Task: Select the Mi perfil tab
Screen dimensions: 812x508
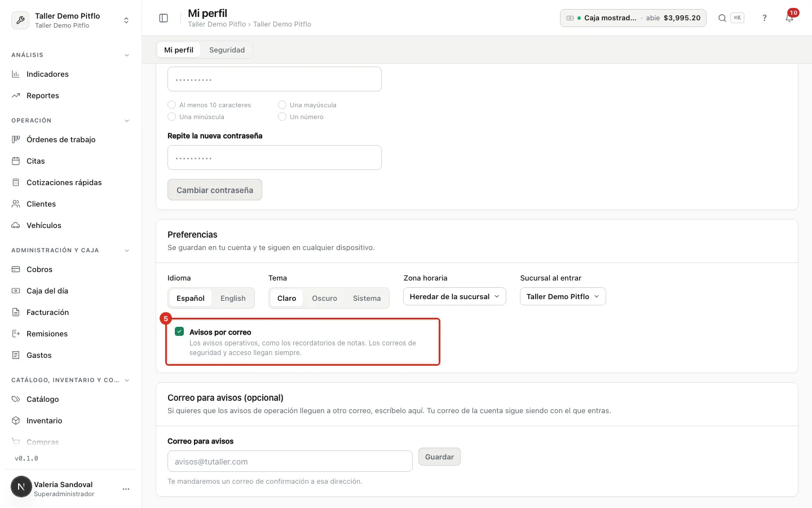Action: click(179, 50)
